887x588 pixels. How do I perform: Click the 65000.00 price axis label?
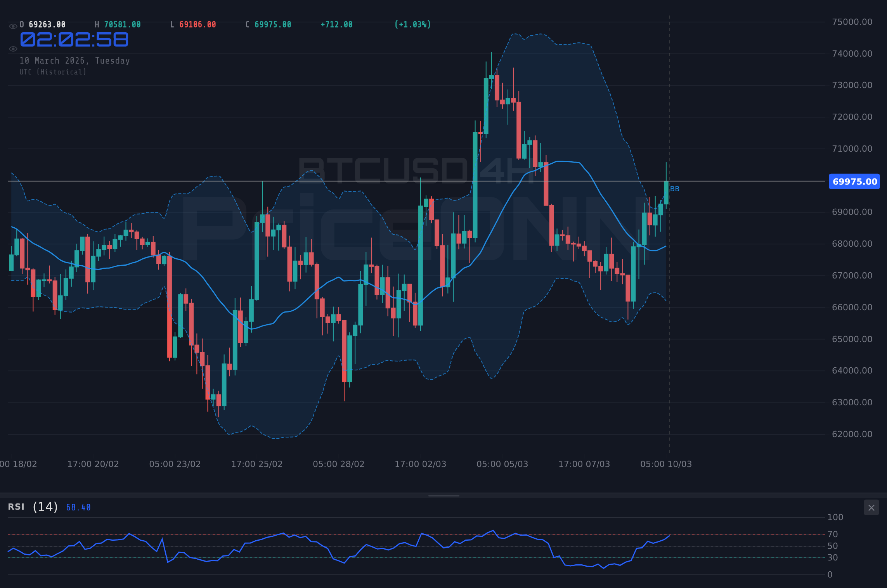(x=852, y=339)
